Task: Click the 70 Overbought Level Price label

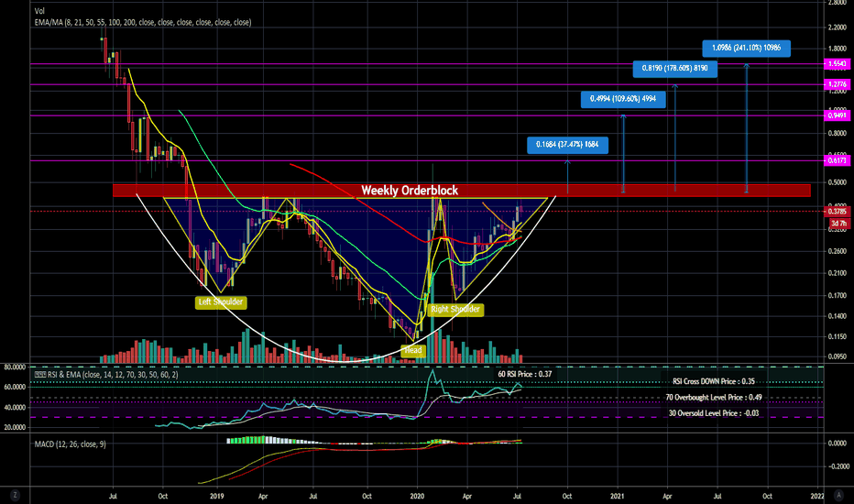Action: point(714,397)
